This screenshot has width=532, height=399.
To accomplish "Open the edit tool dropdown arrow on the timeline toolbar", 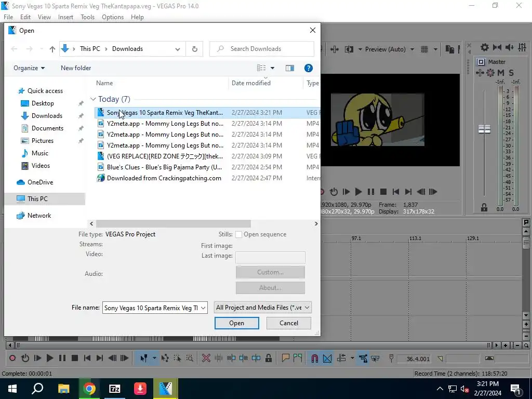I will [x=154, y=358].
